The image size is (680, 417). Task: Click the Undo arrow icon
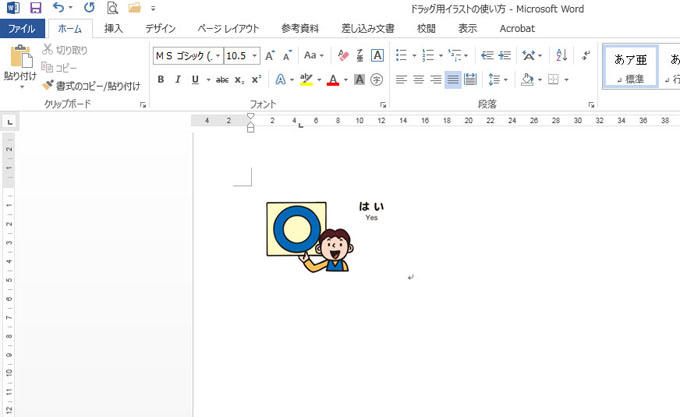pos(58,8)
